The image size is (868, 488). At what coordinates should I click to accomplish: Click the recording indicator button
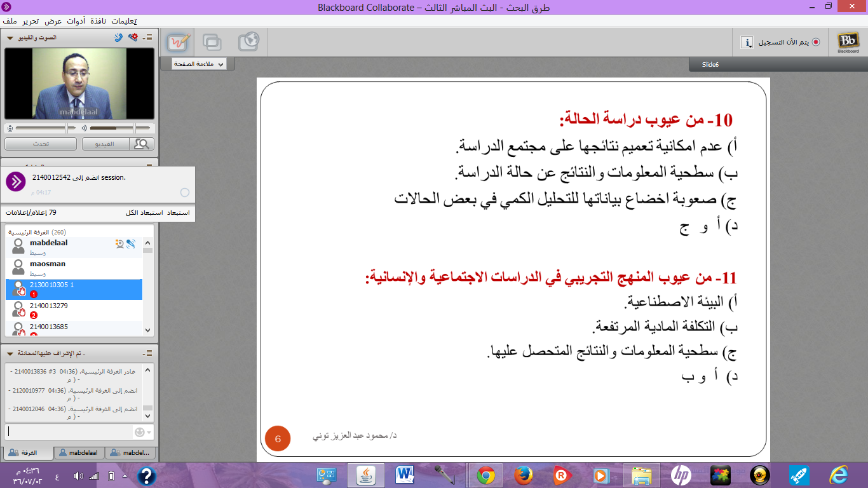coord(815,43)
